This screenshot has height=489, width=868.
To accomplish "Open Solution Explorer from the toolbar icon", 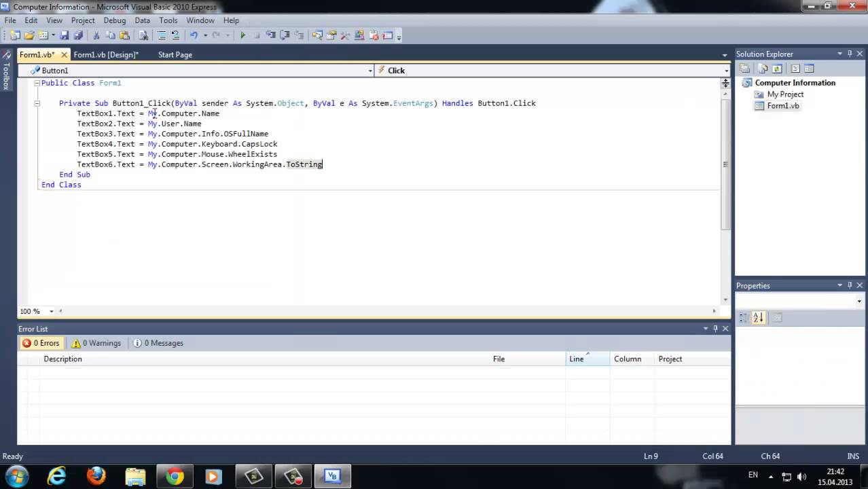I will click(x=317, y=35).
